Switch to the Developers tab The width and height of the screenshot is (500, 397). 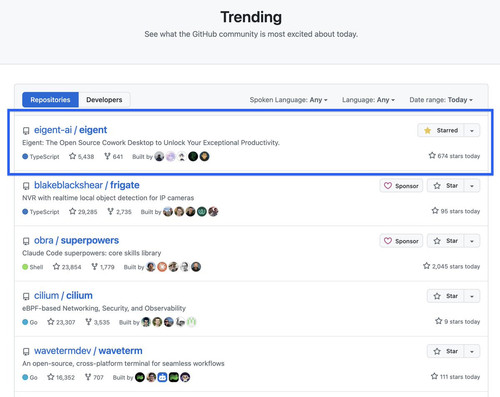tap(104, 100)
